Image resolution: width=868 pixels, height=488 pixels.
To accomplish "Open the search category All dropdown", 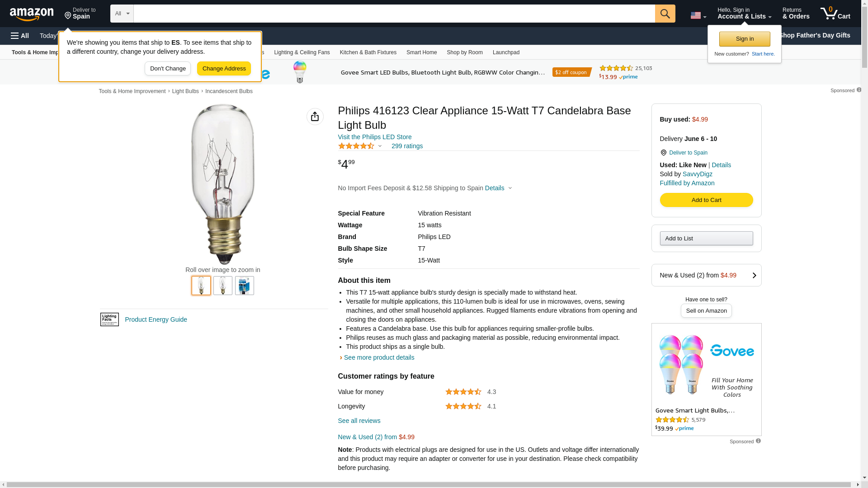I will coord(122,14).
